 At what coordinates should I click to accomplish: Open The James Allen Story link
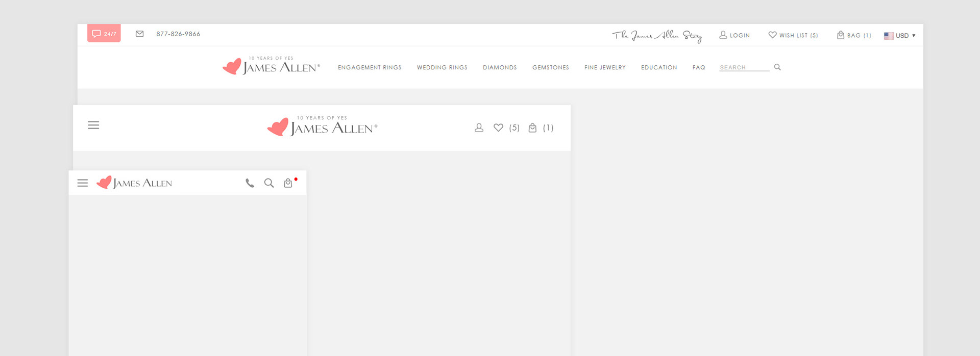coord(657,35)
